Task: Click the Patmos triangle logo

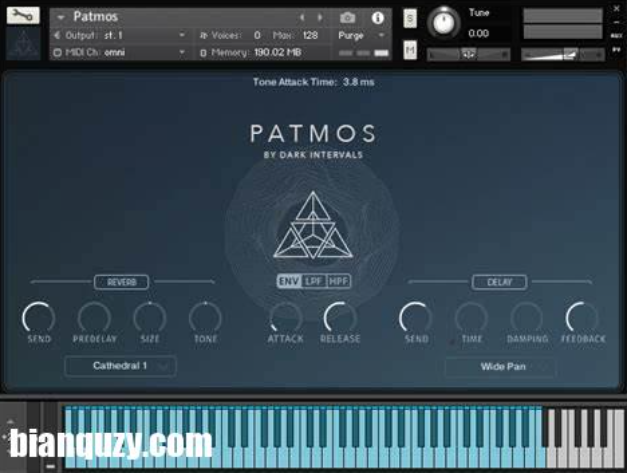Action: (x=313, y=225)
